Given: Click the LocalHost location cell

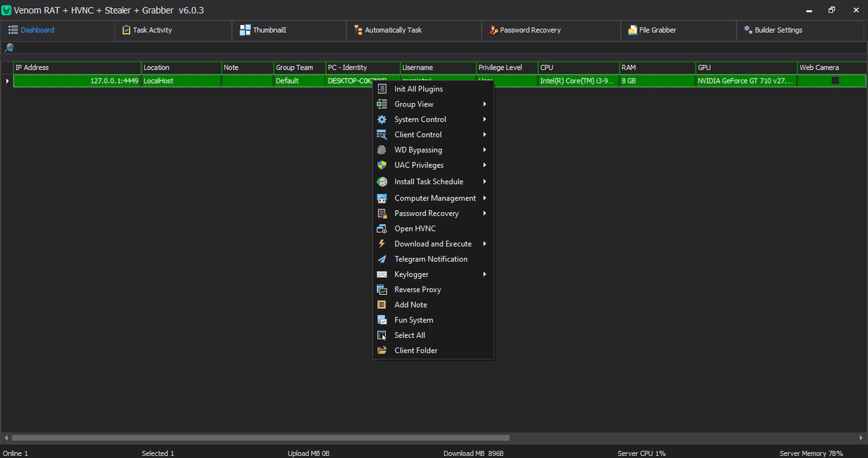Looking at the screenshot, I should [182, 81].
